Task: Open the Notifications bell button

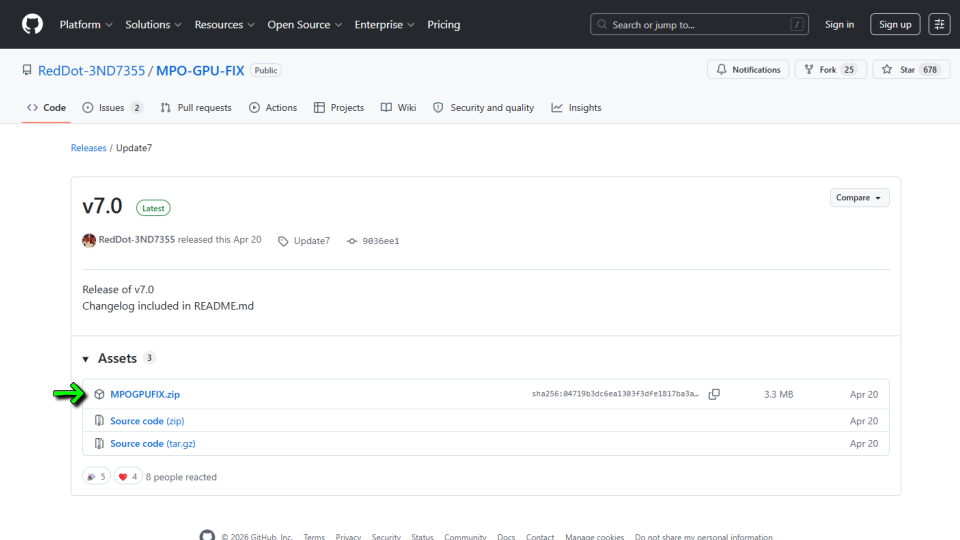Action: click(748, 70)
